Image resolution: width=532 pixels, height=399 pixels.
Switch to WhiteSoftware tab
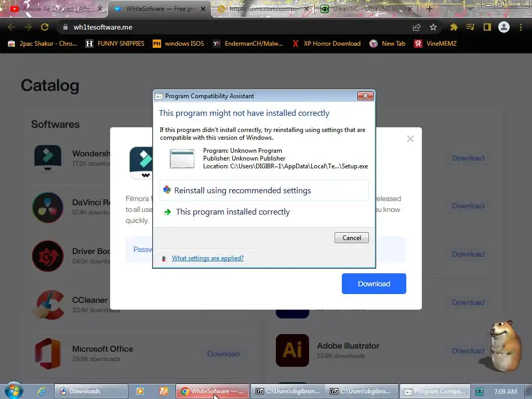click(159, 9)
